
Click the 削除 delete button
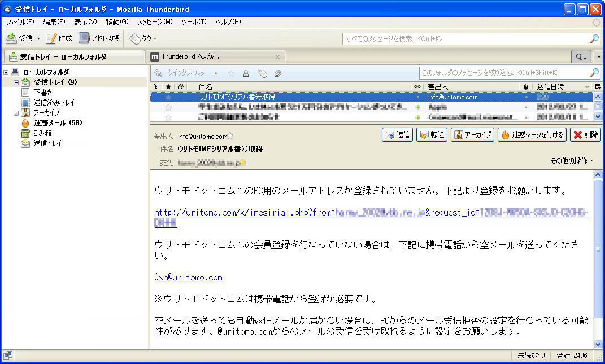(585, 135)
